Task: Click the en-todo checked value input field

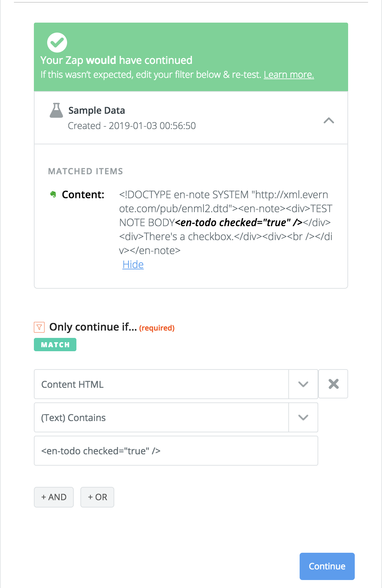Action: click(176, 451)
